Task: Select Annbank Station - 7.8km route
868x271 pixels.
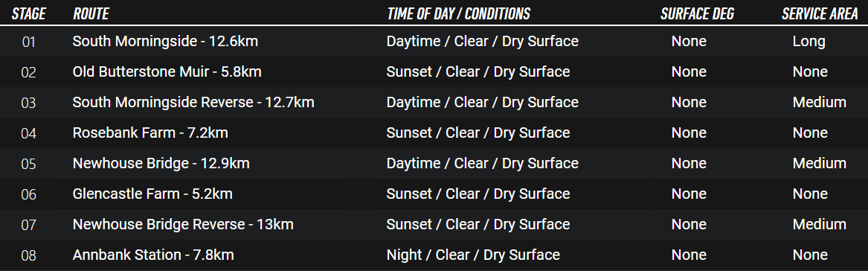Action: click(153, 255)
